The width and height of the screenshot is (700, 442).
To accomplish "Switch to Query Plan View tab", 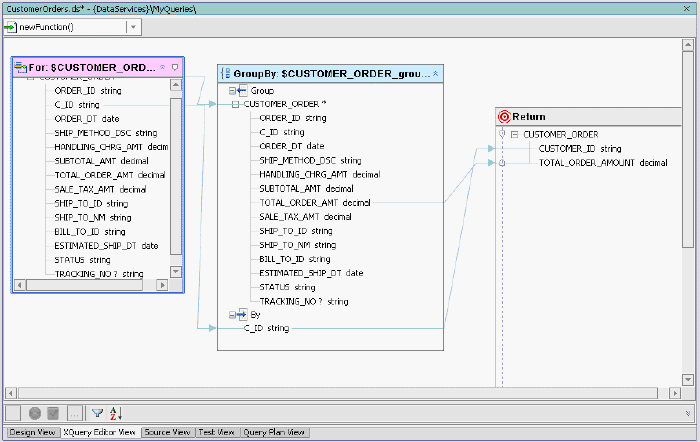I will [x=274, y=432].
